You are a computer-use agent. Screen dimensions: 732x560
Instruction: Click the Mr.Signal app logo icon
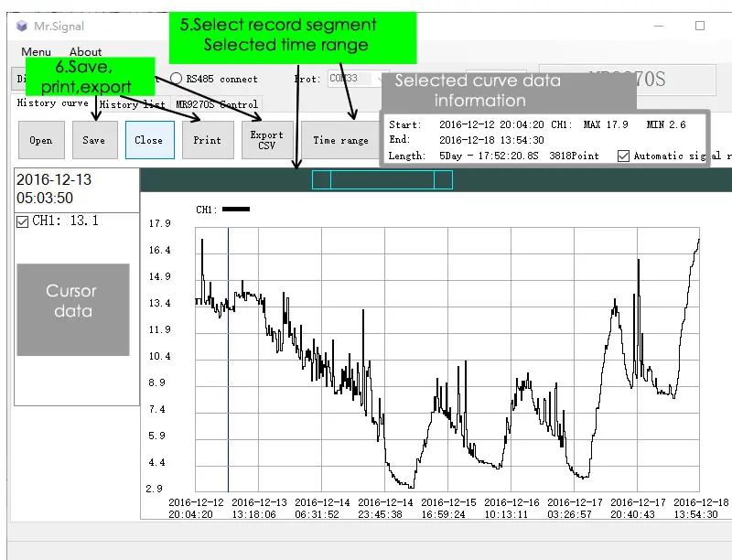pos(21,26)
